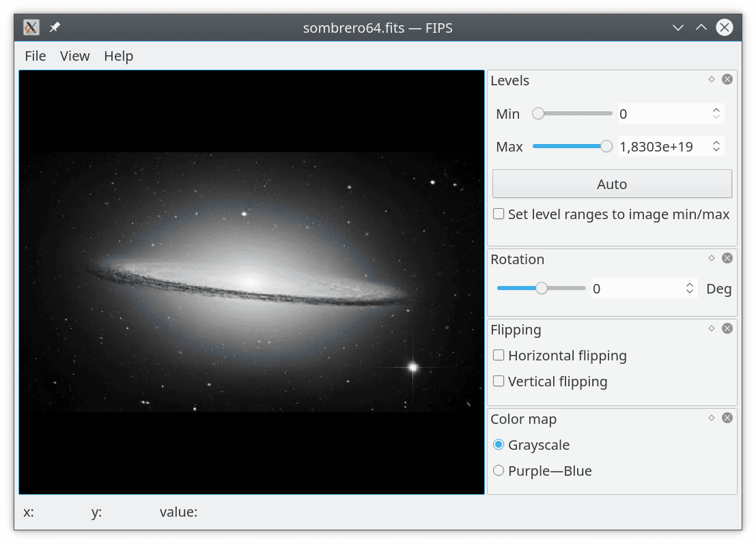
Task: Float the Flipping panel
Action: 712,328
